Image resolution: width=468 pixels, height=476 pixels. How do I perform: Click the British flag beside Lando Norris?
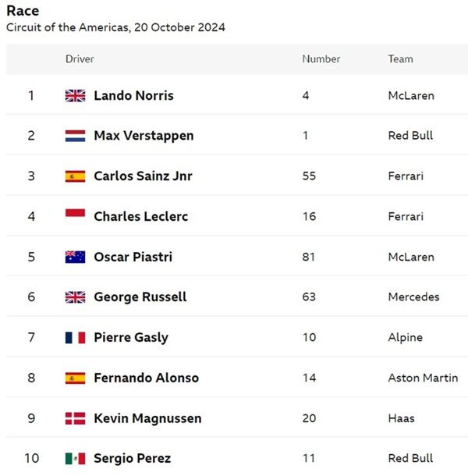75,96
